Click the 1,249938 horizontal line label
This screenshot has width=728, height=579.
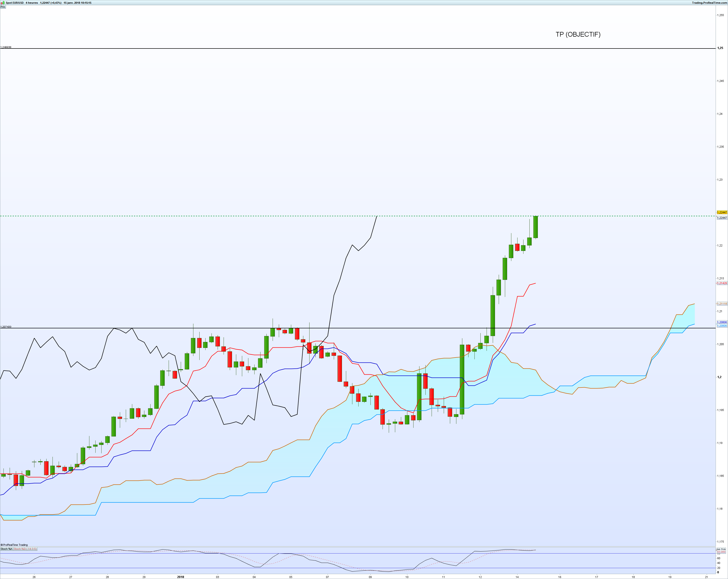6,47
